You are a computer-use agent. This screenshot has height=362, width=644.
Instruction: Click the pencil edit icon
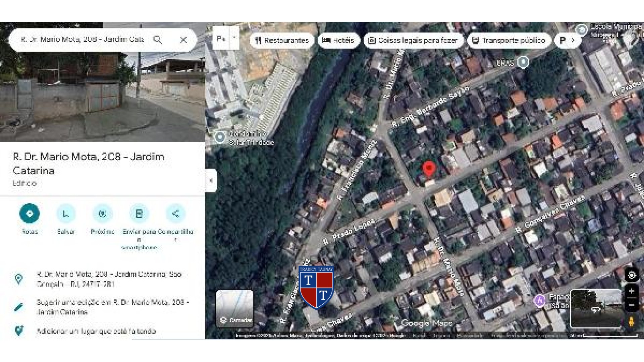pyautogui.click(x=19, y=307)
